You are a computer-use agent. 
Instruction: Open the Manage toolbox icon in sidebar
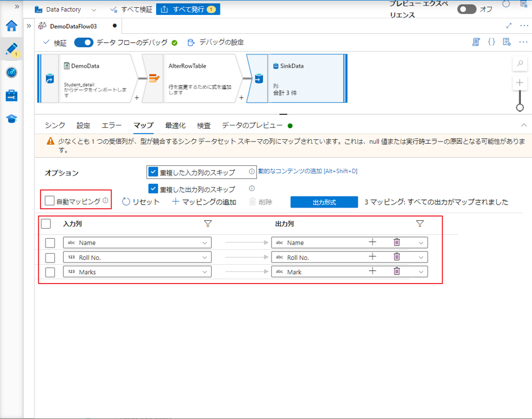(x=11, y=95)
